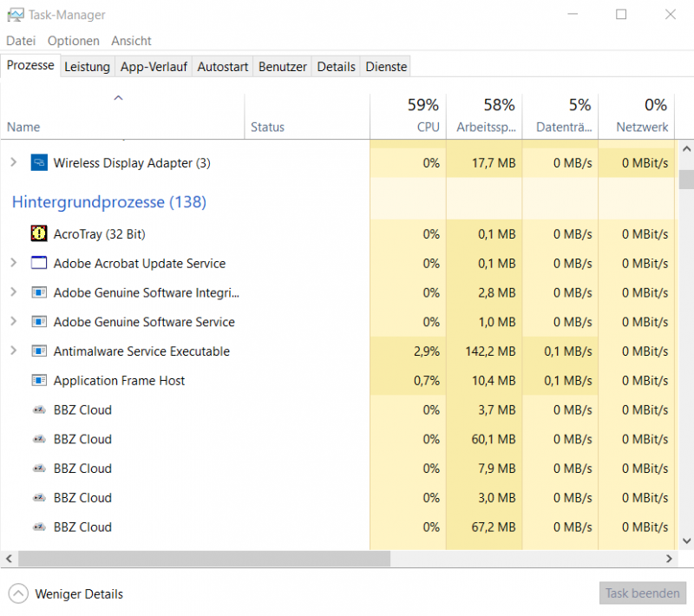The height and width of the screenshot is (616, 694).
Task: Click the Antimalware Service Executable shield icon
Action: (x=38, y=351)
